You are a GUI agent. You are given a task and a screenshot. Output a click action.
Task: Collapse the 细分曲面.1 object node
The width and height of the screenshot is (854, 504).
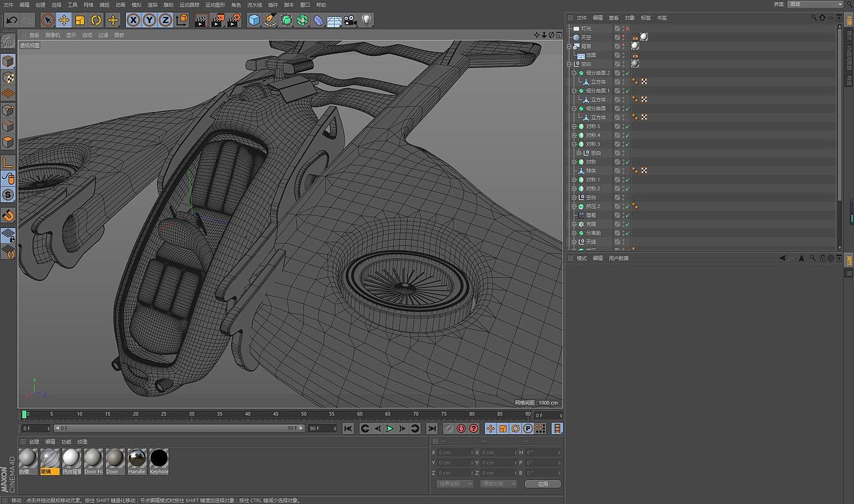tap(574, 91)
